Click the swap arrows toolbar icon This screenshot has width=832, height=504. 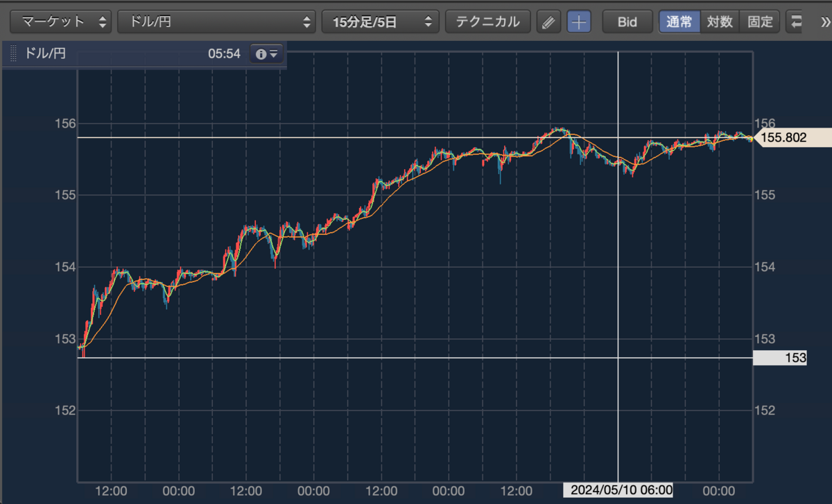(795, 21)
